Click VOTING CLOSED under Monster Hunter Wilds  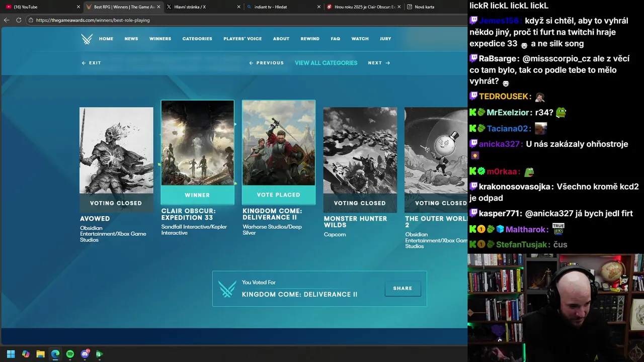click(x=360, y=203)
